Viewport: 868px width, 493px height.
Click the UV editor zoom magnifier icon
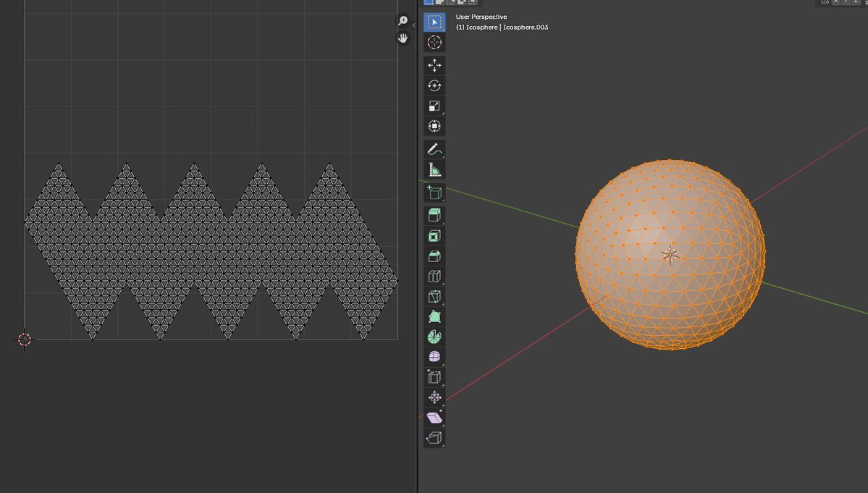click(403, 20)
